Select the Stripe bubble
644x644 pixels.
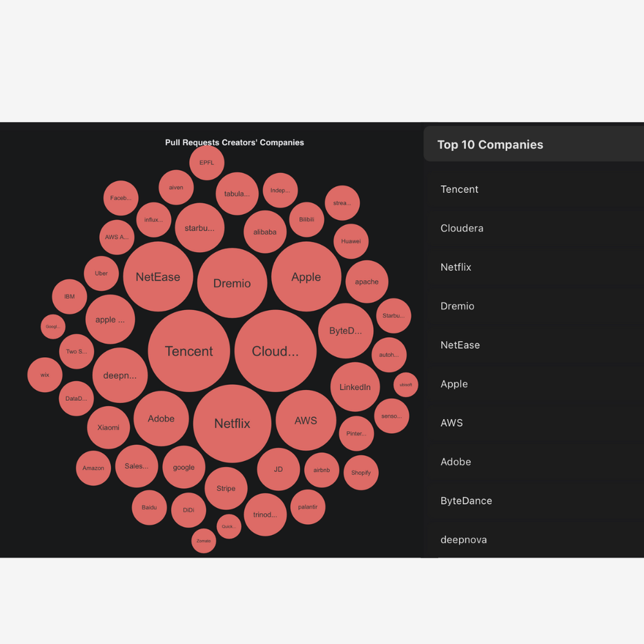pyautogui.click(x=226, y=489)
